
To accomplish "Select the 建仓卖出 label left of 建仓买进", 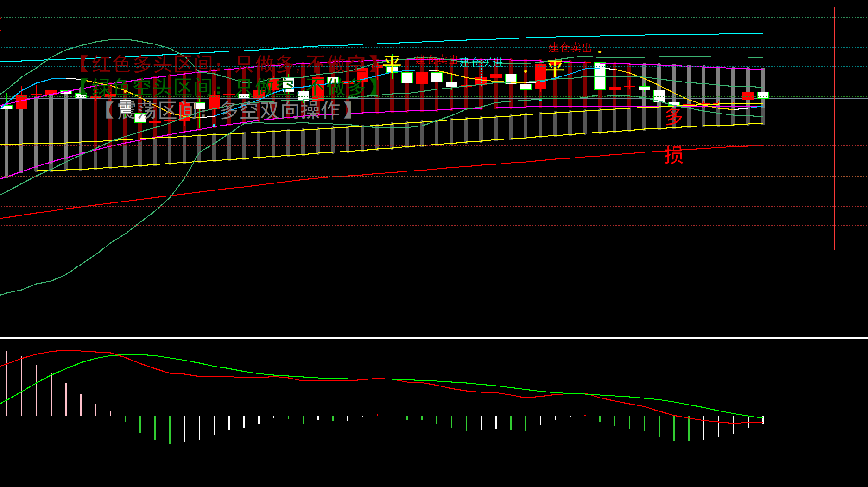I will tap(436, 59).
